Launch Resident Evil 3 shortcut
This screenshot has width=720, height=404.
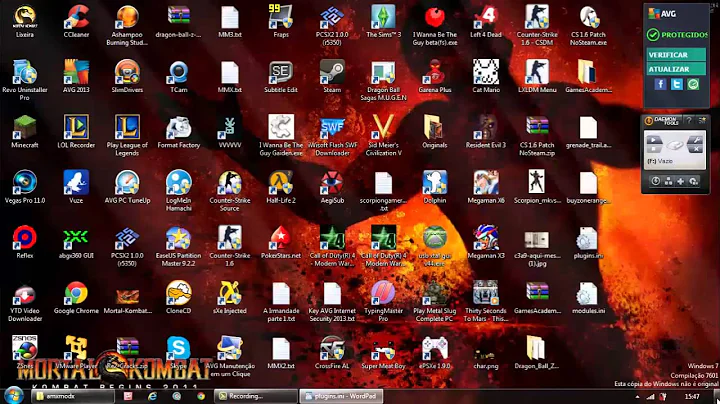pyautogui.click(x=486, y=129)
